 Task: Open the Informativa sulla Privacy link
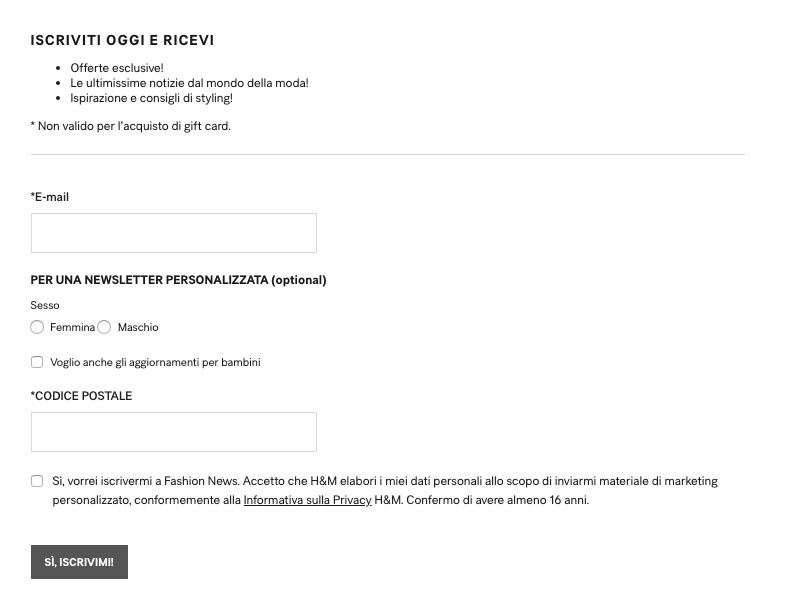click(307, 500)
